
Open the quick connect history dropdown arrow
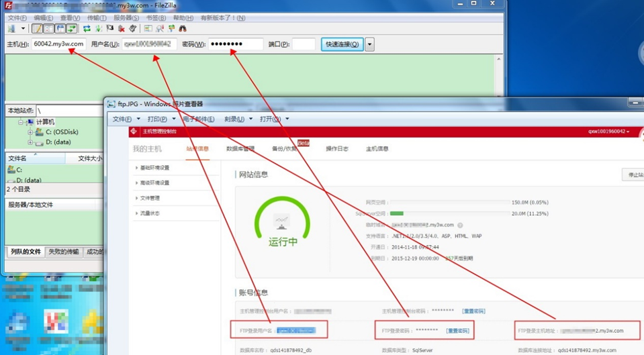(x=369, y=44)
